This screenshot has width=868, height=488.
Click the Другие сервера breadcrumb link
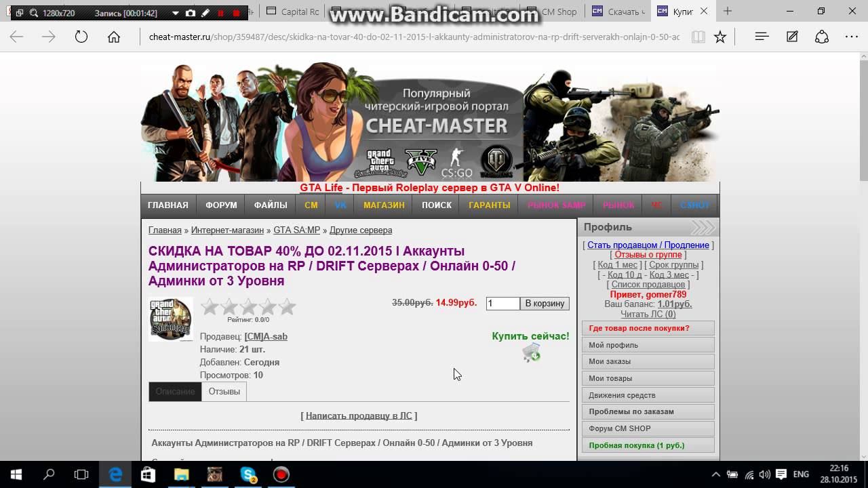(361, 230)
